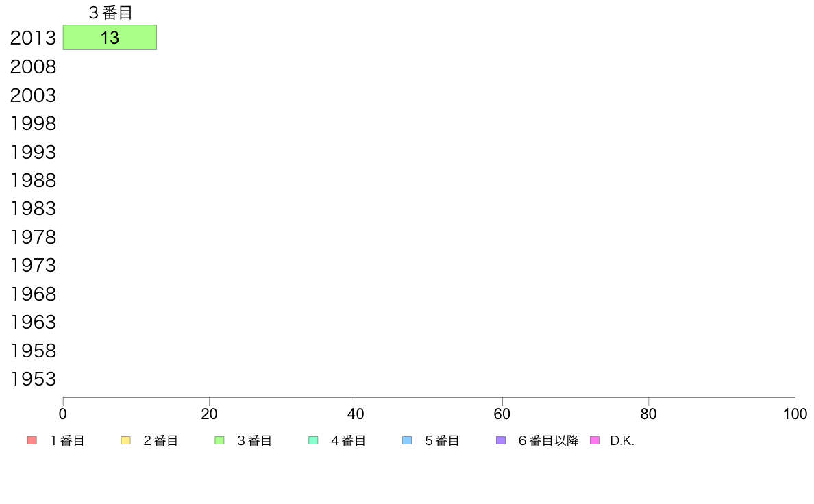Click the D.K. legend text

point(622,441)
